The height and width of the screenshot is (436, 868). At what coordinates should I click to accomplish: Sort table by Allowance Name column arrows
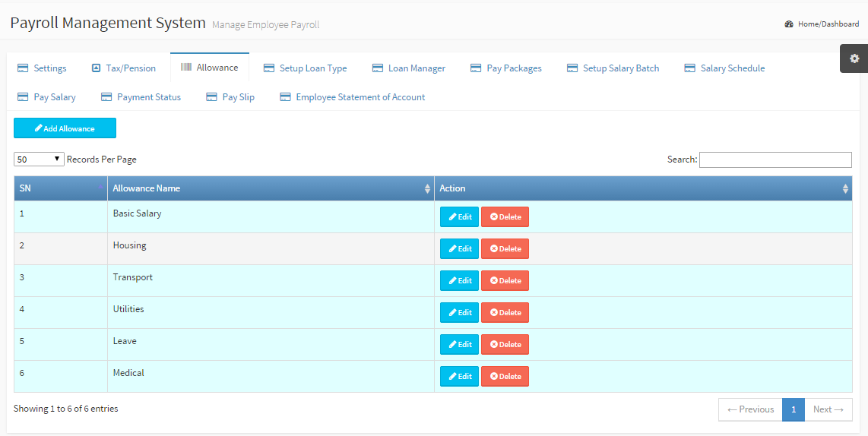427,188
